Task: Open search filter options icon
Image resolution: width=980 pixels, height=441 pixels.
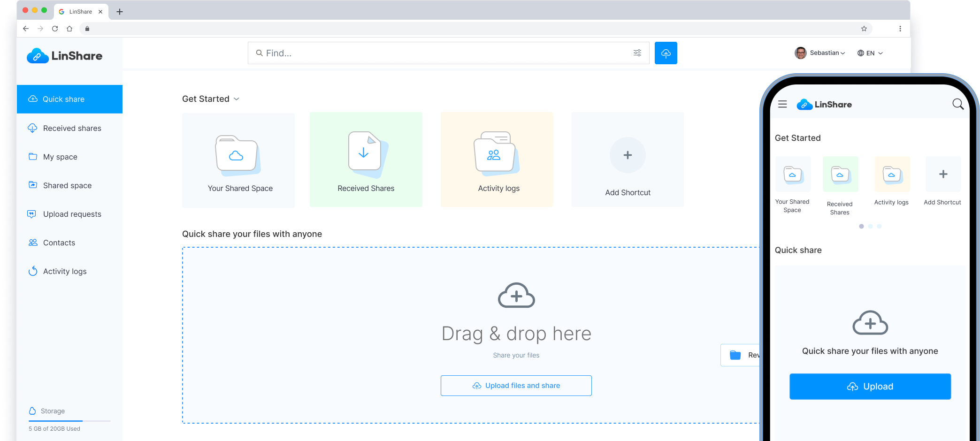Action: click(637, 53)
